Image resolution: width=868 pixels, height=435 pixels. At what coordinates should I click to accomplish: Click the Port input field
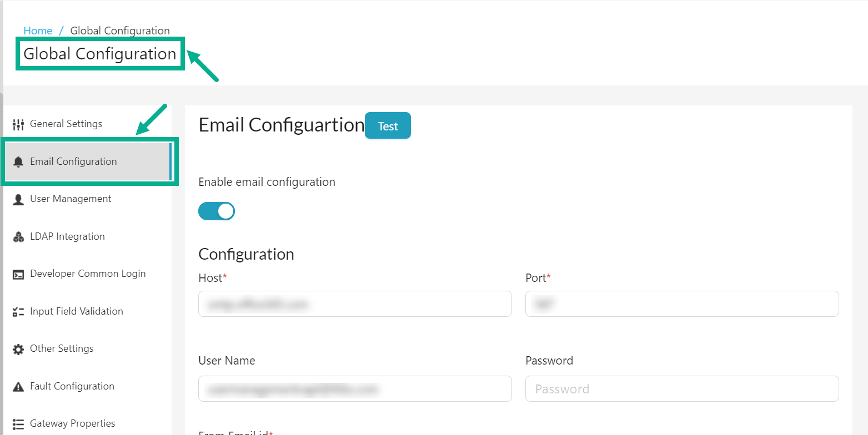681,304
